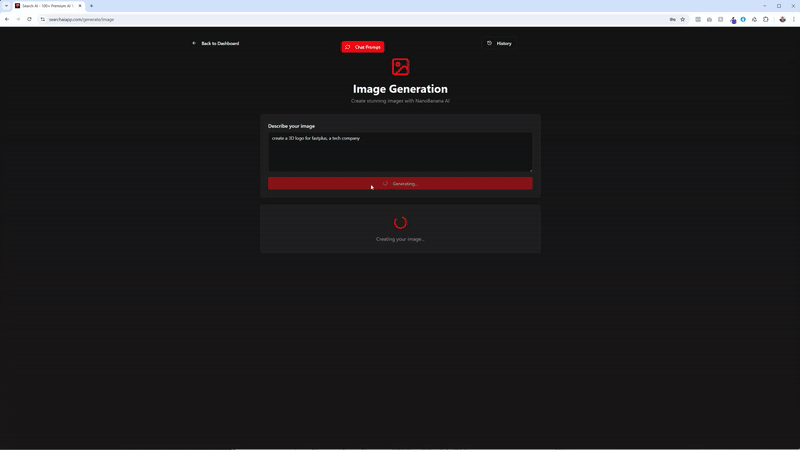The image size is (800, 450).
Task: Click the red image generation icon
Action: pos(400,67)
